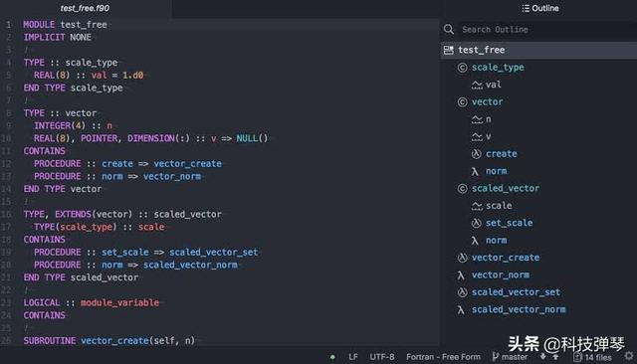
Task: Click the lambda icon beside vector_norm
Action: (461, 275)
